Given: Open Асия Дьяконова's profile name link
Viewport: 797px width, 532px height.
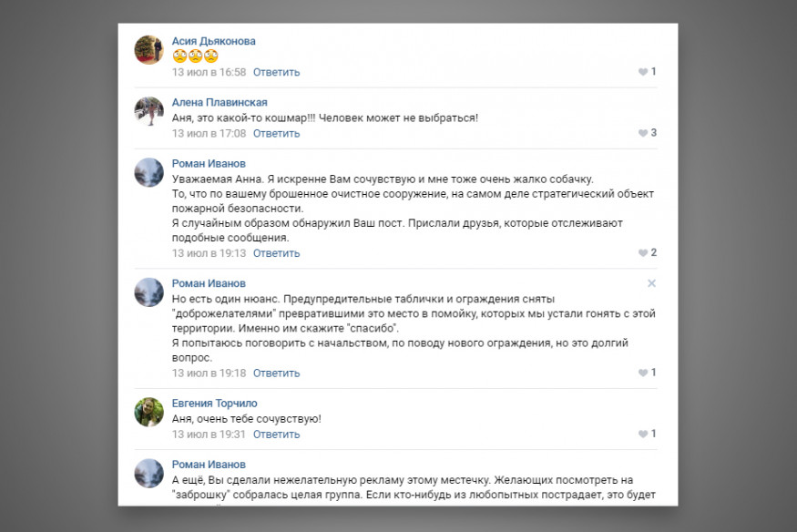Looking at the screenshot, I should [x=213, y=41].
